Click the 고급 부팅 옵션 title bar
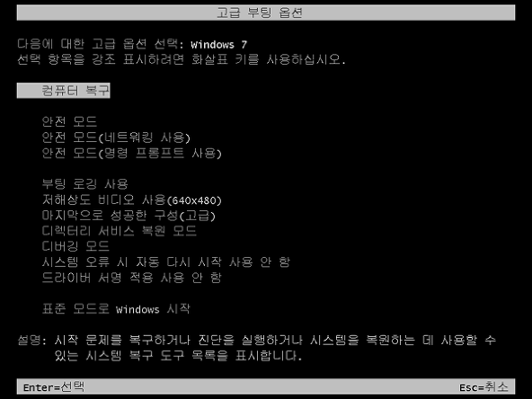This screenshot has height=399, width=532. click(x=266, y=13)
